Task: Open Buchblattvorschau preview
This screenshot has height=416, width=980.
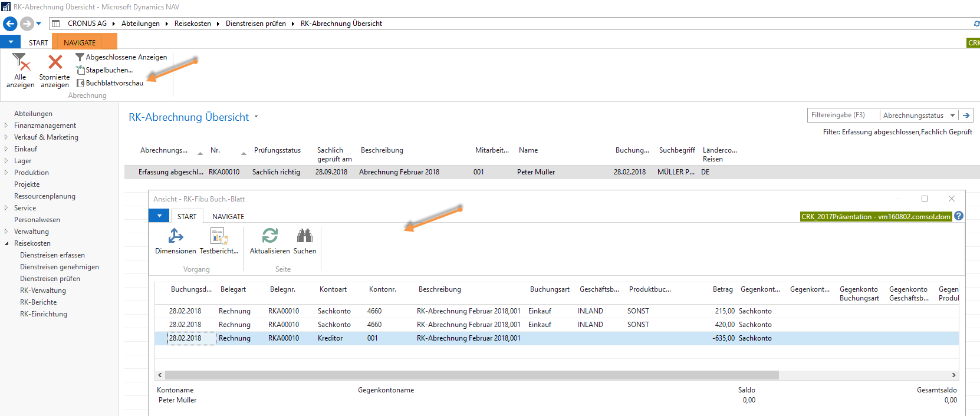Action: 110,83
